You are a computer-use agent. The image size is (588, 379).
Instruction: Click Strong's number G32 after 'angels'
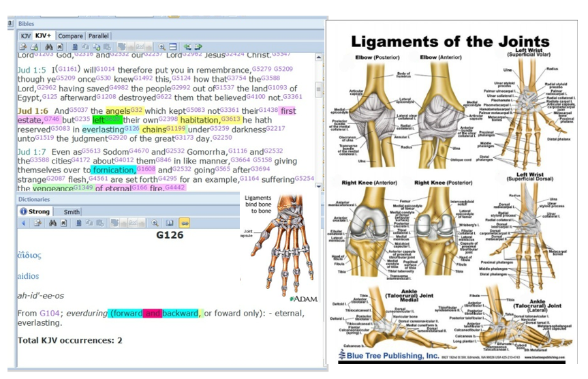[x=136, y=110]
